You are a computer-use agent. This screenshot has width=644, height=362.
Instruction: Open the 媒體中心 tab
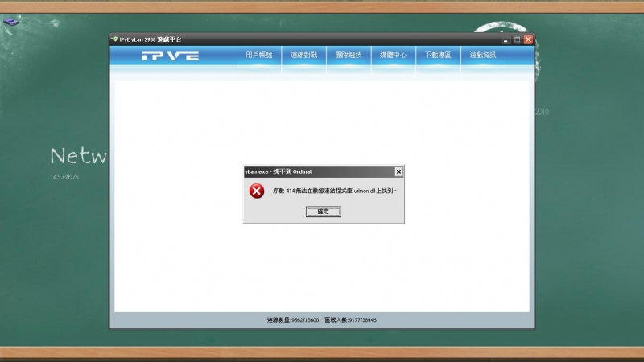[394, 55]
